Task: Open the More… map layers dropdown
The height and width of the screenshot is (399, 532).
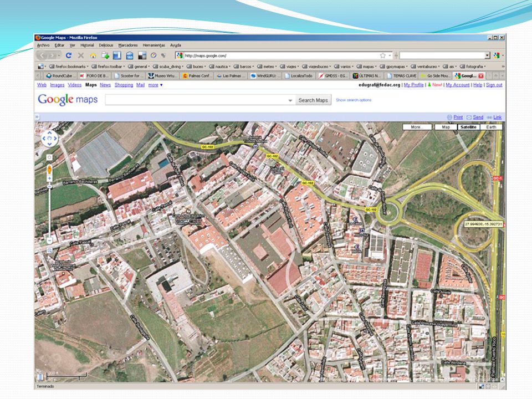Action: [417, 127]
